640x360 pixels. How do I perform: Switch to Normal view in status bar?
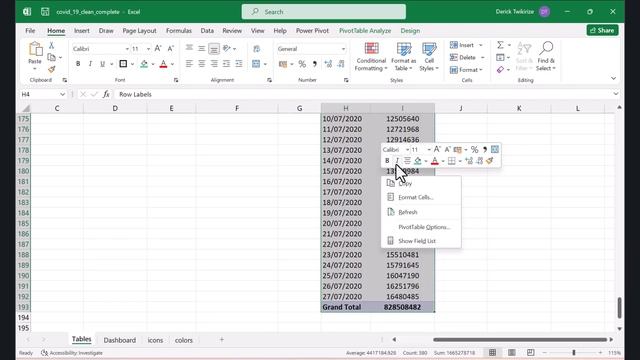point(493,353)
